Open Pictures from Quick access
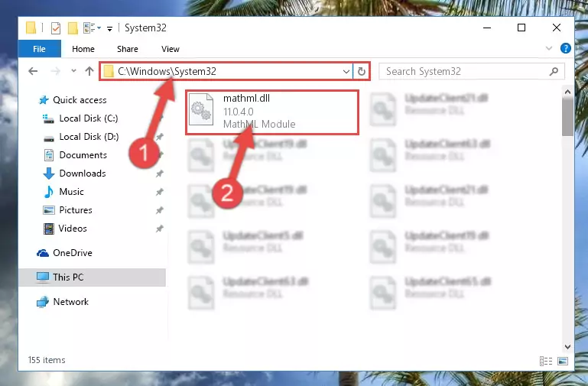588x386 pixels. (x=76, y=210)
